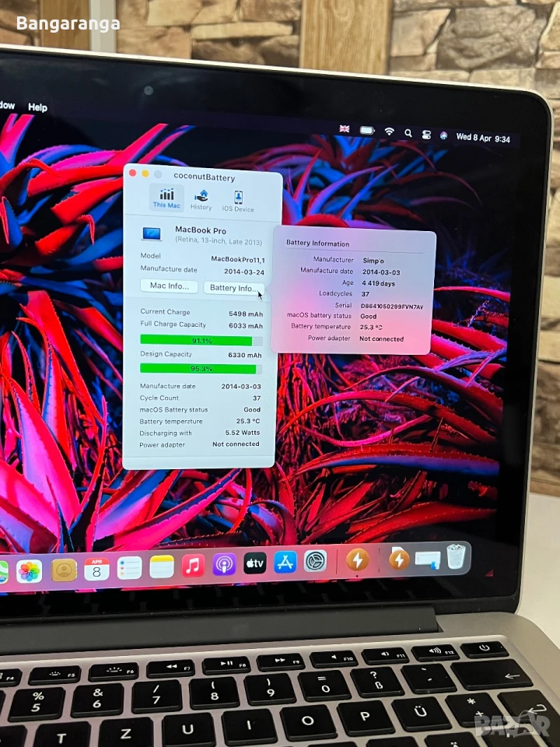The image size is (560, 747).
Task: Open Contacts from the dock
Action: pos(64,570)
